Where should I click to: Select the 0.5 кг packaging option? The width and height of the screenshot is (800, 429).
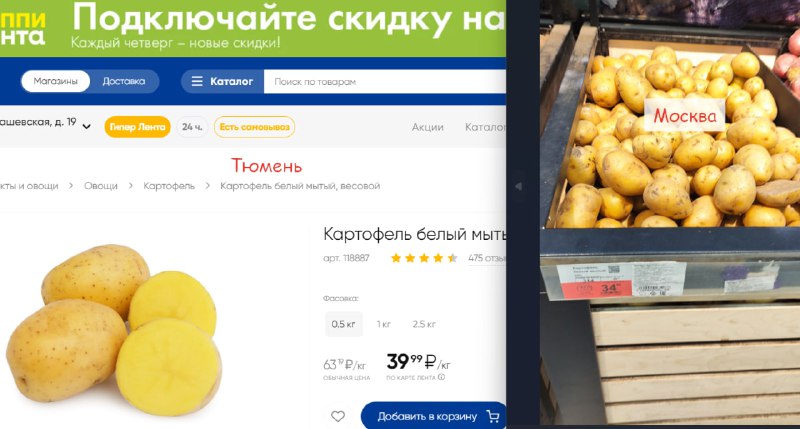pos(344,324)
